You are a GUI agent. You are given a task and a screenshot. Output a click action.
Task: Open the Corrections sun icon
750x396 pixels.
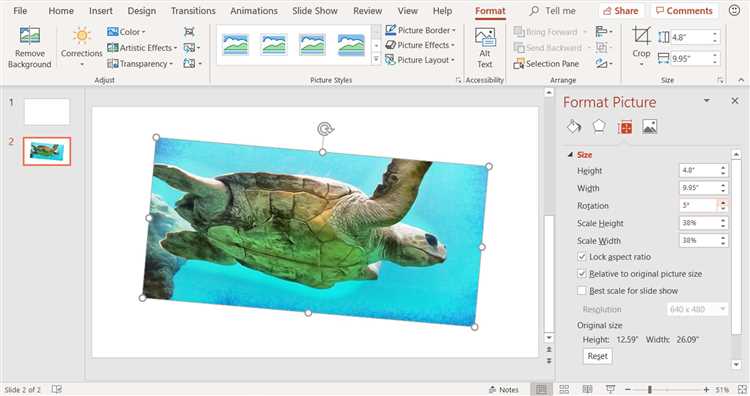81,36
